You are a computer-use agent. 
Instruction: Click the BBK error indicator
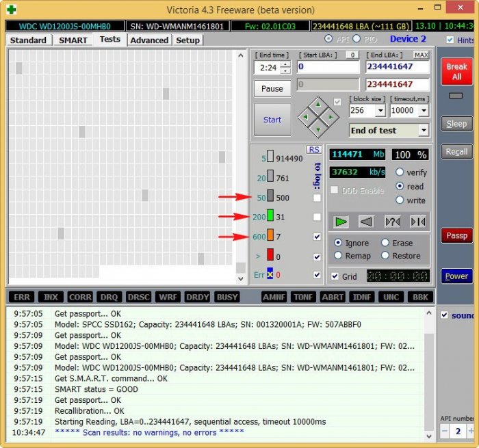420,297
